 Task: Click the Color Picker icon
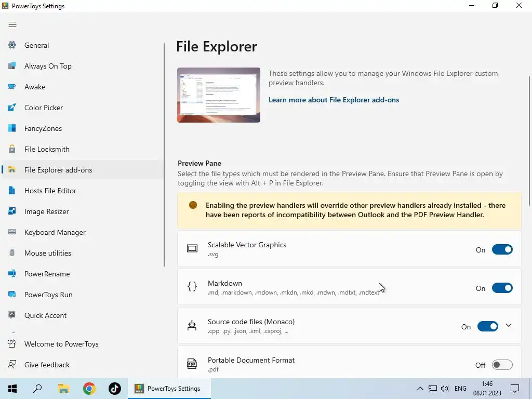[12, 107]
